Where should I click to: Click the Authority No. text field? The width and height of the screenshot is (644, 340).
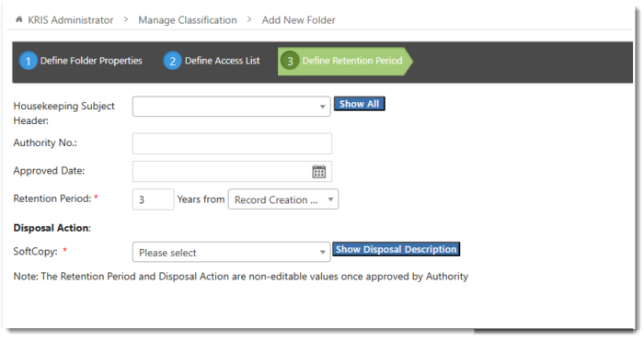pyautogui.click(x=232, y=143)
